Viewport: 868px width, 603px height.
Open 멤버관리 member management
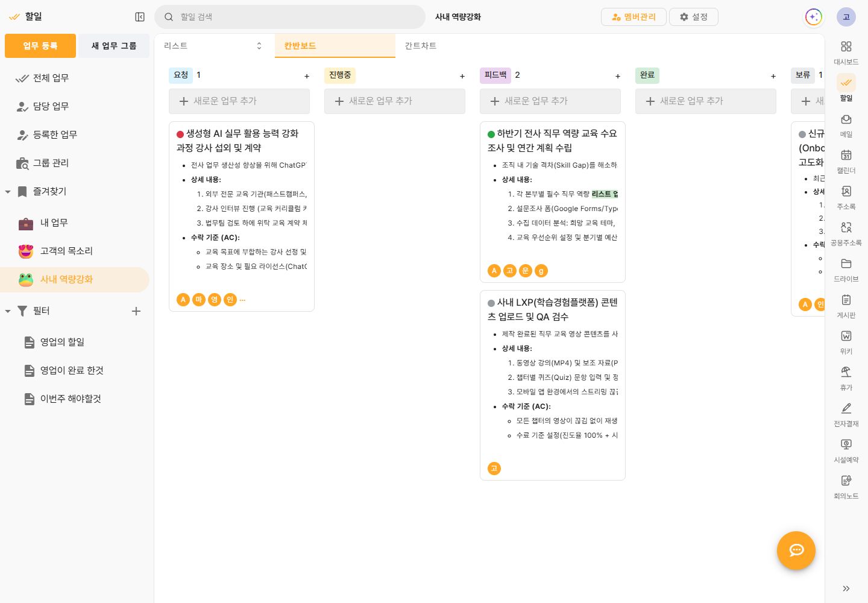[x=634, y=17]
